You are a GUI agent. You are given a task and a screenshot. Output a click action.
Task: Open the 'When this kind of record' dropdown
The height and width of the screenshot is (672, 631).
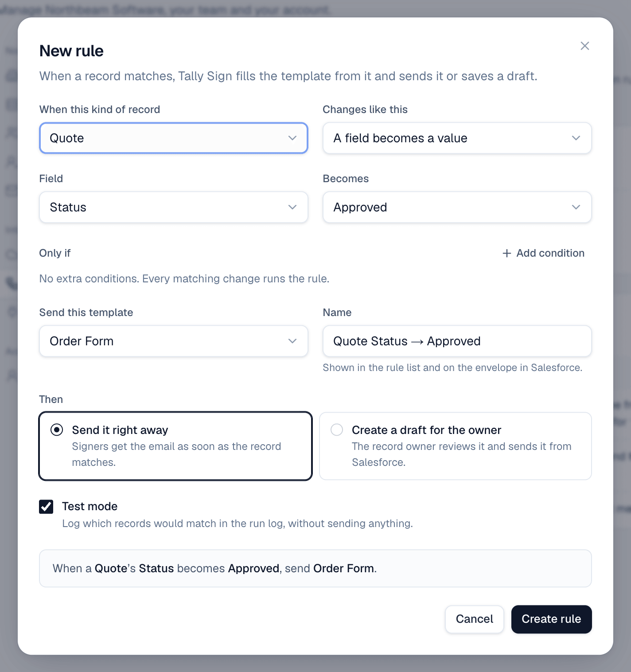coord(174,138)
